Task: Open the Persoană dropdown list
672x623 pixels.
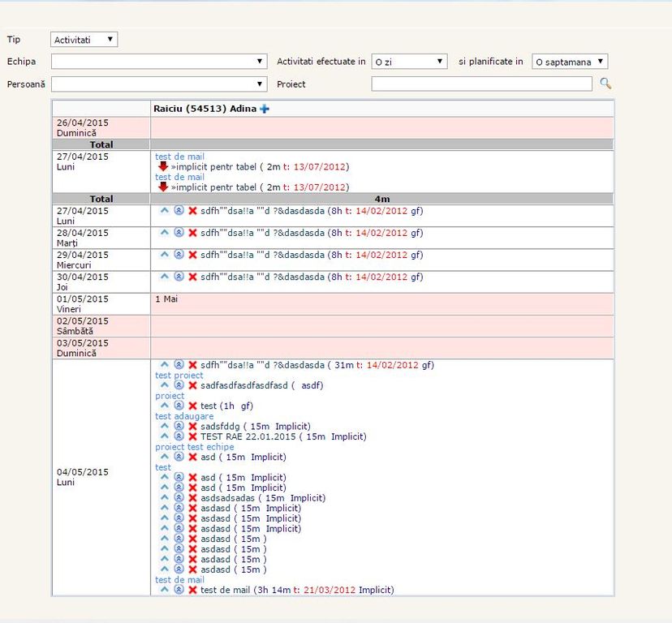Action: (159, 84)
